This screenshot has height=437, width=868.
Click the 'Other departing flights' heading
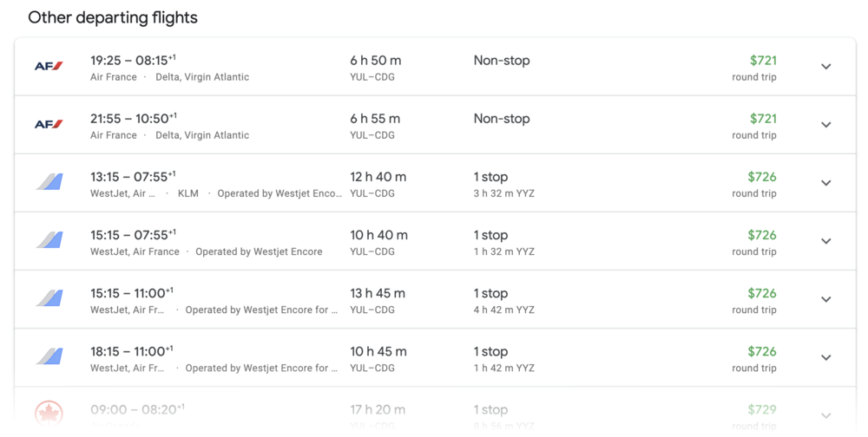click(113, 17)
